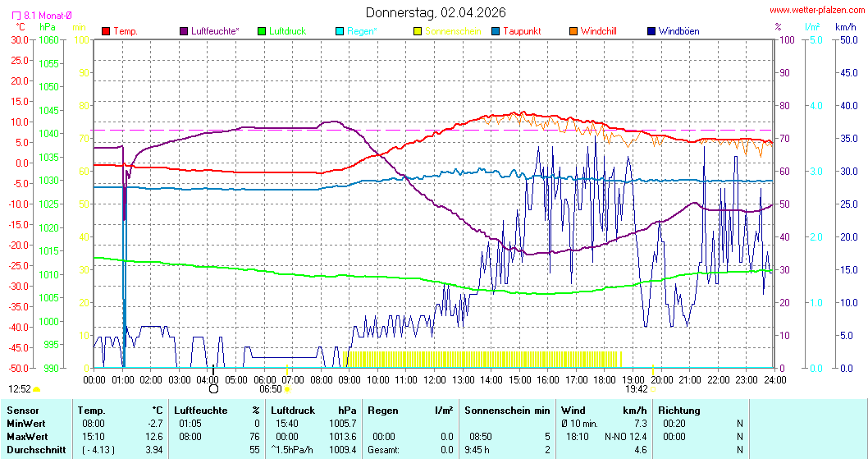The image size is (868, 459).
Task: Click the 19:42 sunset time marker
Action: [x=637, y=389]
